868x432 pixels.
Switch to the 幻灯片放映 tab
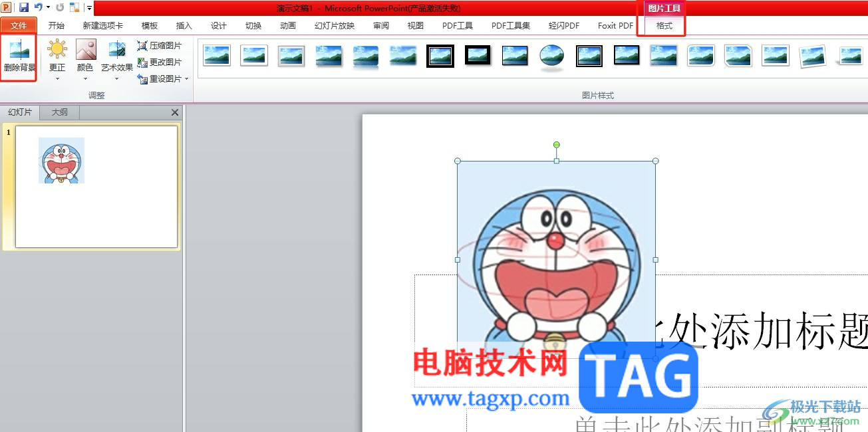click(335, 26)
